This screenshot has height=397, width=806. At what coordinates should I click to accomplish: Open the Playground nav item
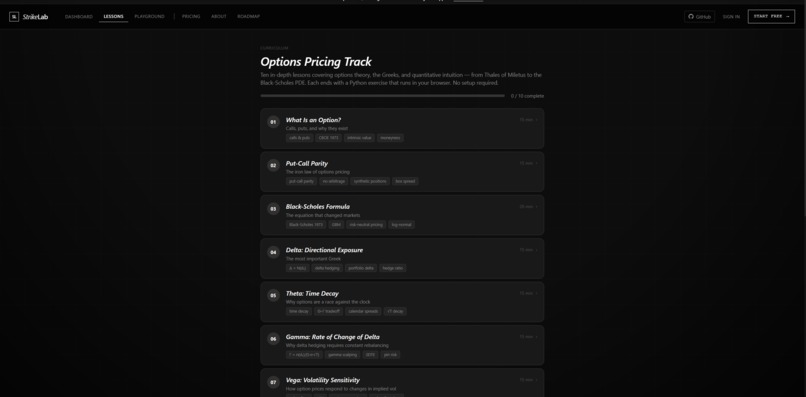(150, 17)
